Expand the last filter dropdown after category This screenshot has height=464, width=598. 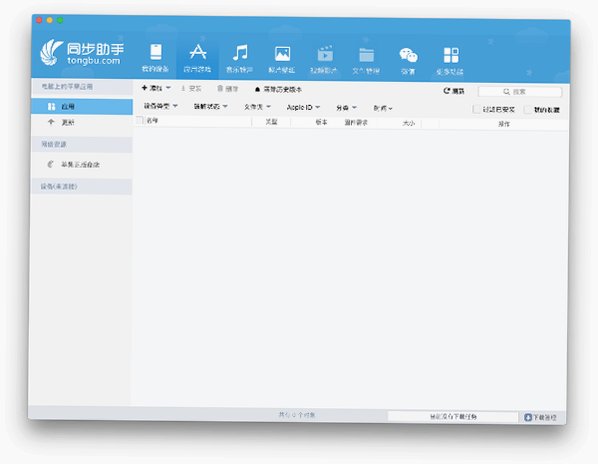tap(383, 109)
